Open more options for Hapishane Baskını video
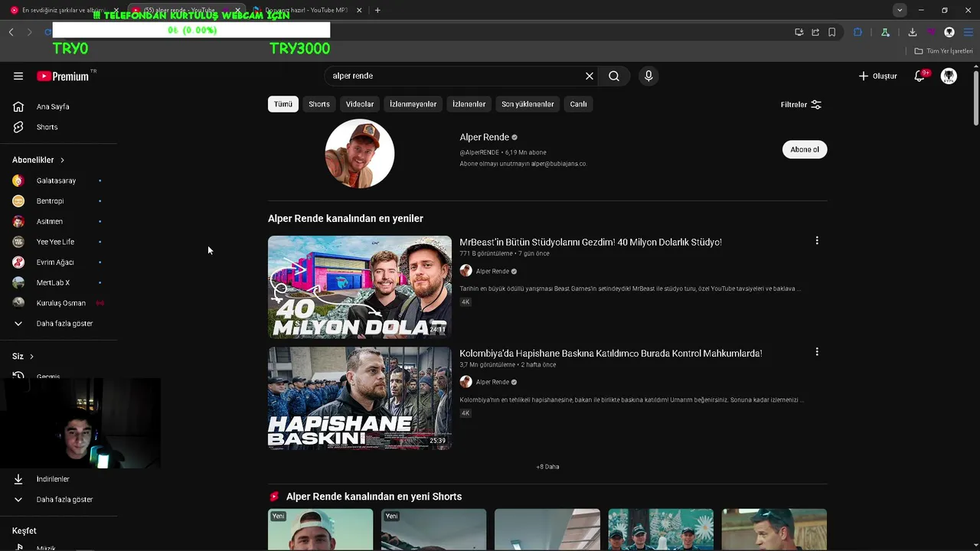This screenshot has height=551, width=980. [817, 352]
